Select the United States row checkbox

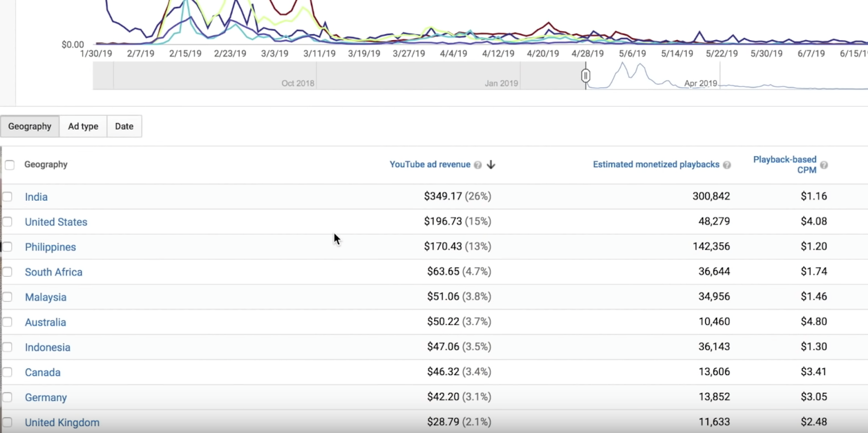coord(8,221)
